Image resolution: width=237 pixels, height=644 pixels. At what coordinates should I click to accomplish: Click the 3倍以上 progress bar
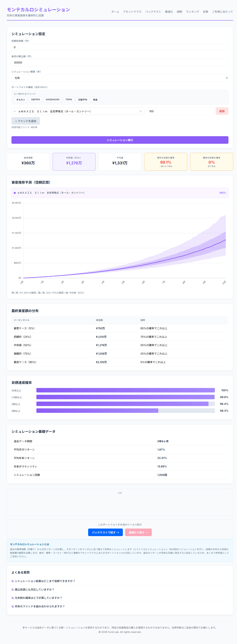125,411
